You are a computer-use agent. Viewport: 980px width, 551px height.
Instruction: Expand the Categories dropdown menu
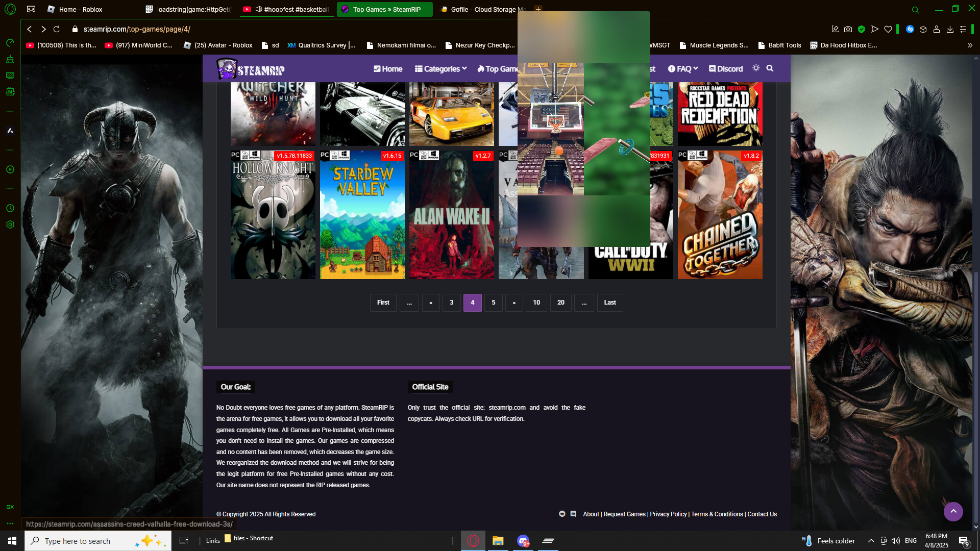pos(440,69)
